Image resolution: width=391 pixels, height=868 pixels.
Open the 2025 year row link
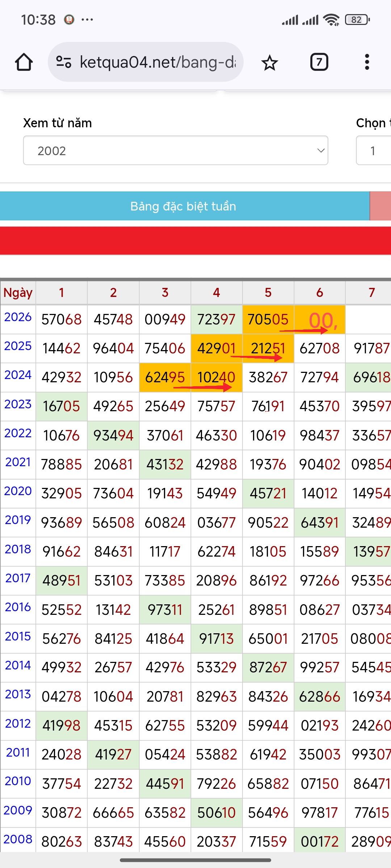[x=18, y=346]
